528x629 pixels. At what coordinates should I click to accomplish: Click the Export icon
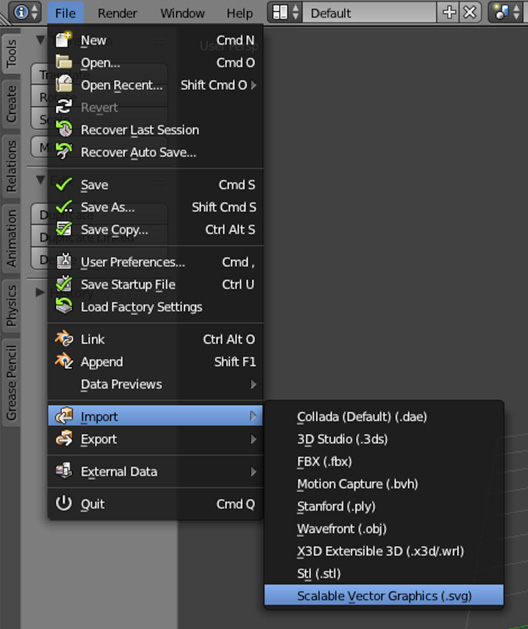[x=63, y=438]
